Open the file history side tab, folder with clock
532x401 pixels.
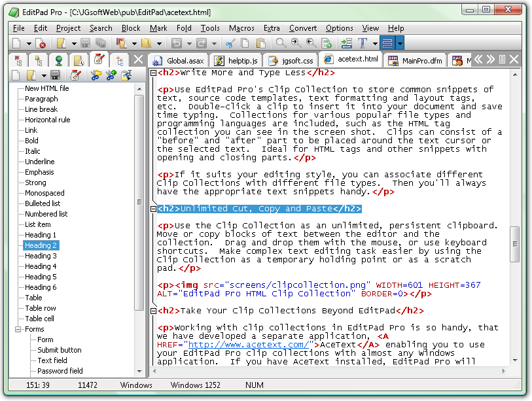[79, 61]
